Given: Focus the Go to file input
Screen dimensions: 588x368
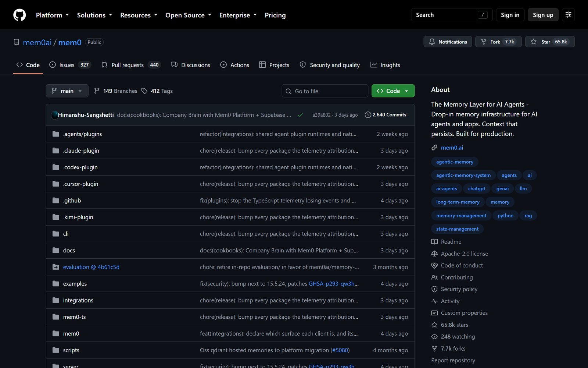Looking at the screenshot, I should [x=325, y=91].
